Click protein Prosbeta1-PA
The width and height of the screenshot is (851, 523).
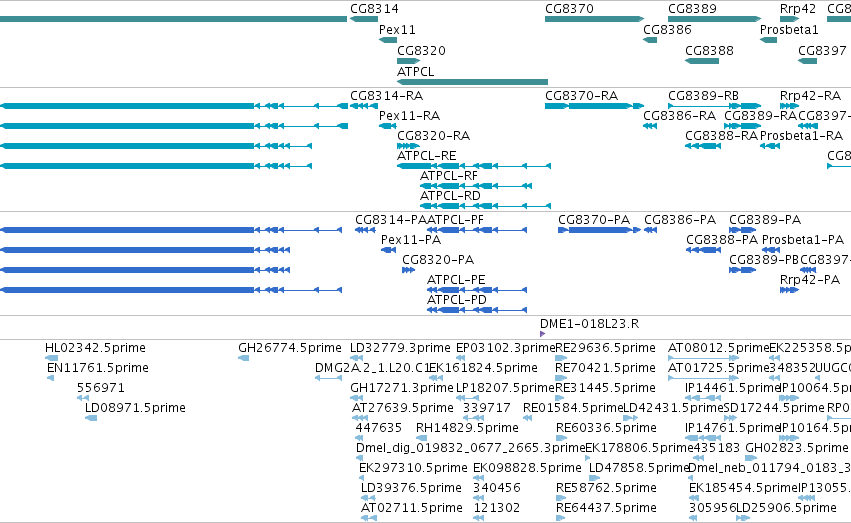click(x=803, y=240)
